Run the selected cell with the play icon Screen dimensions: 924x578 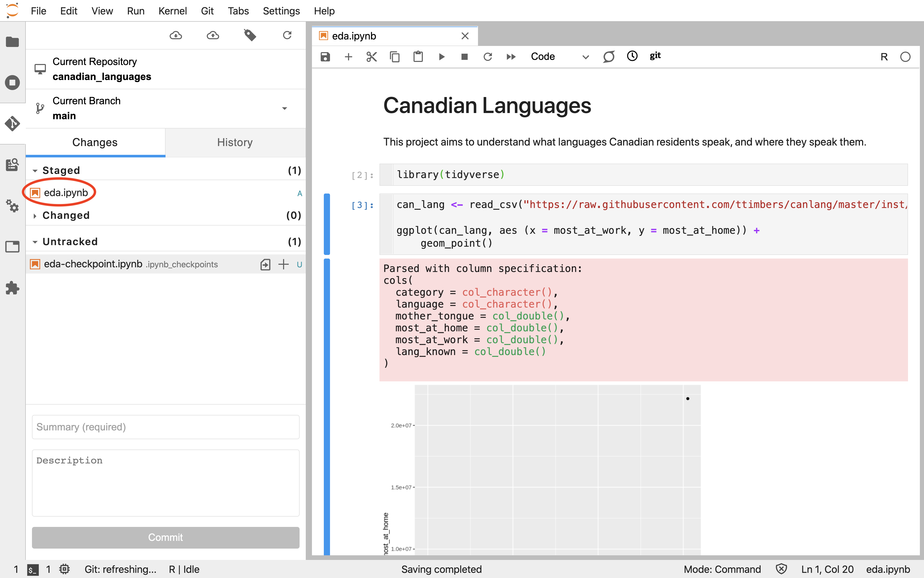(441, 57)
